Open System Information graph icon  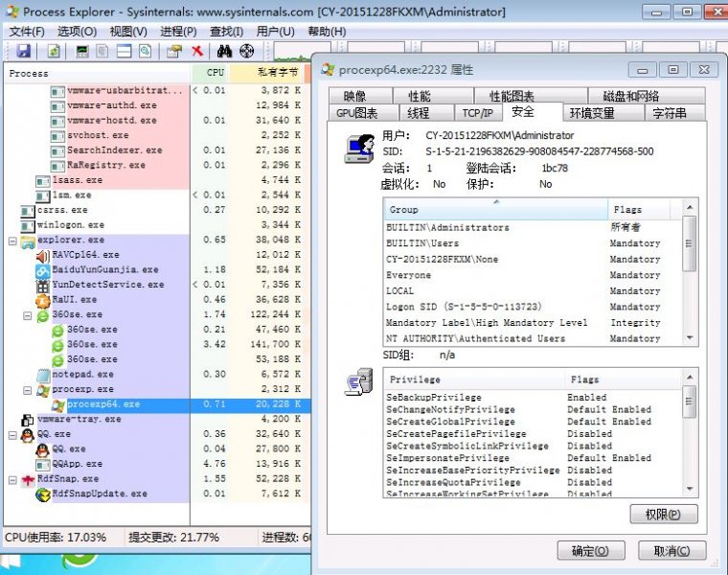point(82,51)
